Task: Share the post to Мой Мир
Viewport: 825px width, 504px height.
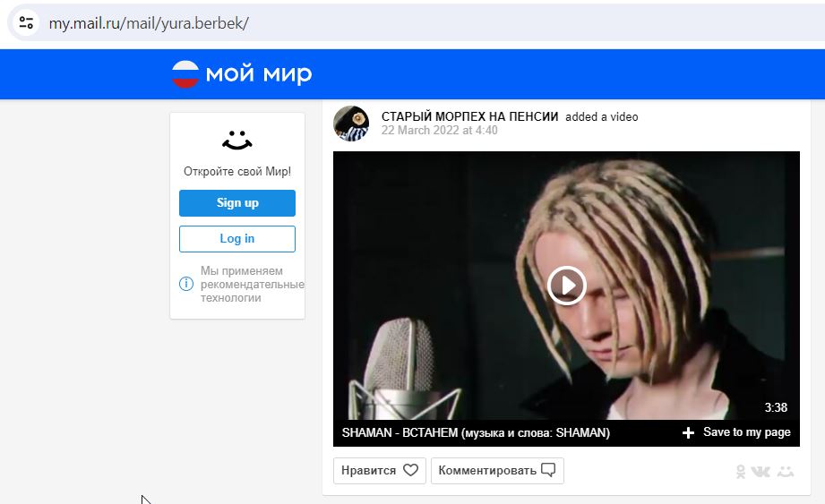Action: 786,472
